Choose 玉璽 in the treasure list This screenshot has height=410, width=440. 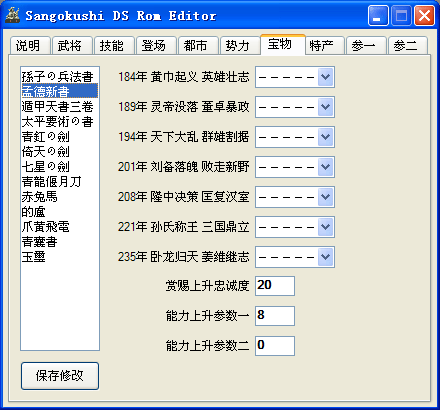click(x=60, y=256)
